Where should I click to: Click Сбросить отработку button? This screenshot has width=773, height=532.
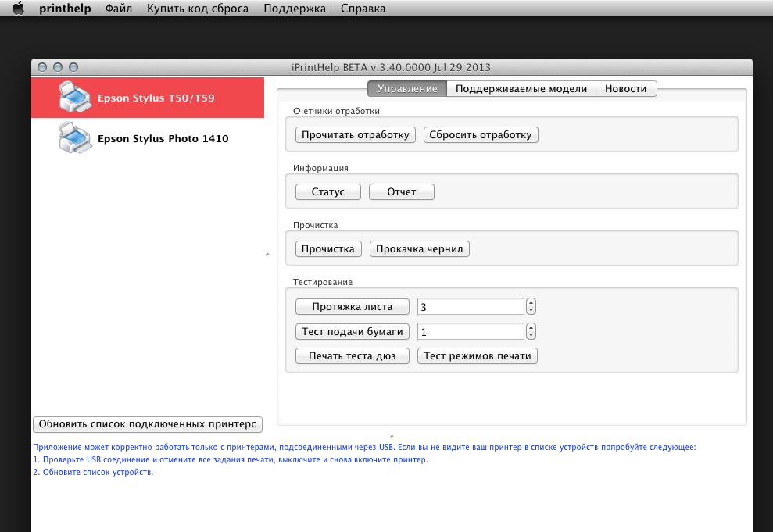[x=481, y=135]
